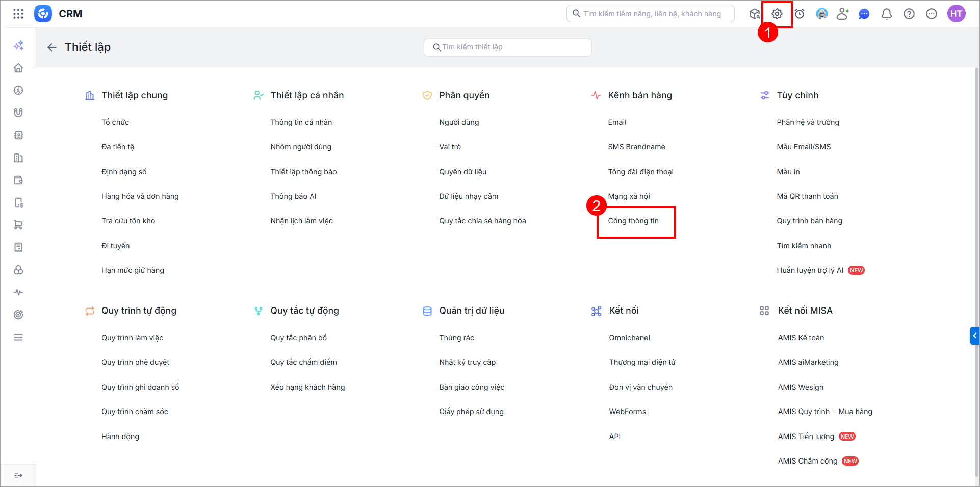Open Mã QR thanh toán
The height and width of the screenshot is (487, 980).
807,196
